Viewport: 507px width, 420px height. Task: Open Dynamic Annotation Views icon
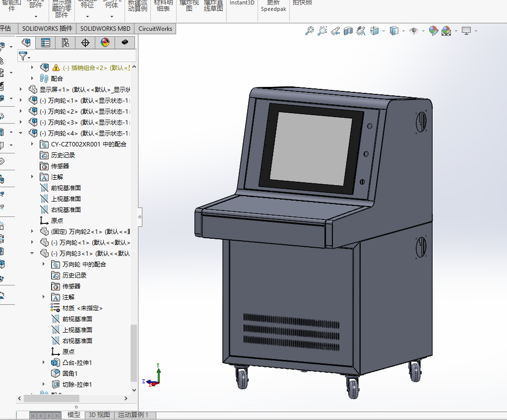tap(361, 31)
